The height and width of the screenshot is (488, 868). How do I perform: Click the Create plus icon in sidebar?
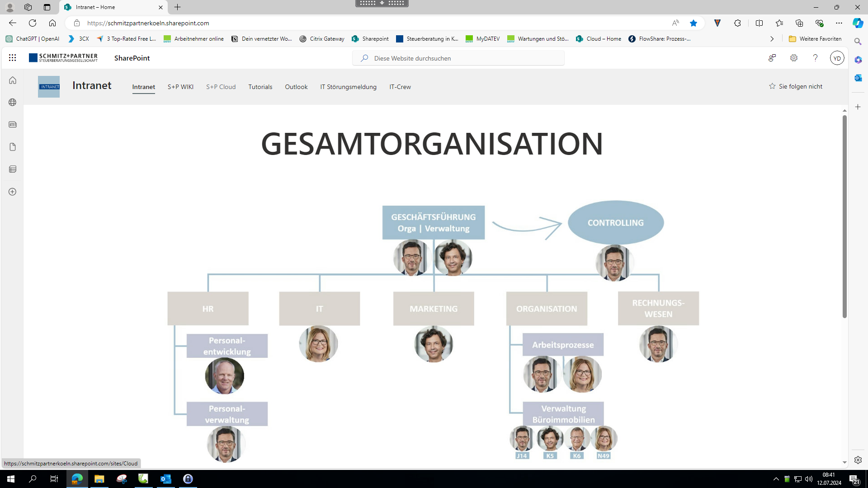pos(13,192)
